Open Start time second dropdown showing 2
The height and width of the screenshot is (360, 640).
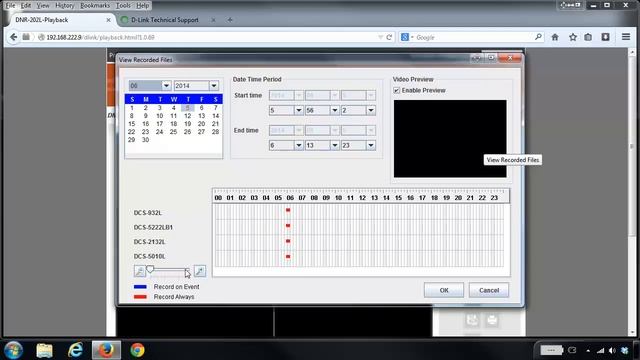(x=371, y=110)
